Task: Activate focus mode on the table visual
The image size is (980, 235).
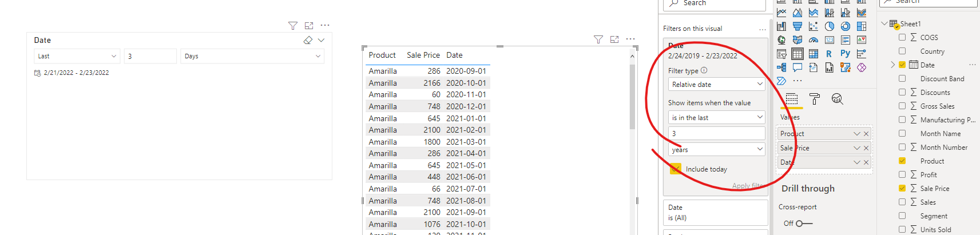Action: [614, 39]
